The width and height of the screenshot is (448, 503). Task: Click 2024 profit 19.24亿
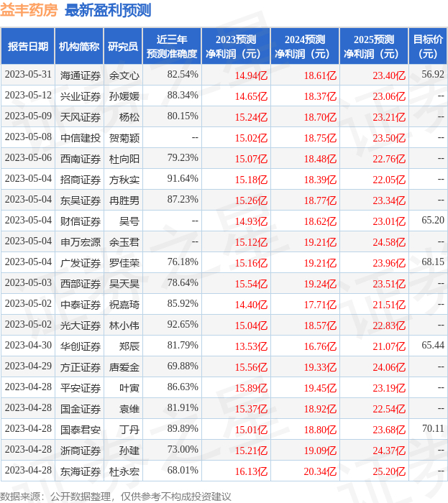320,284
